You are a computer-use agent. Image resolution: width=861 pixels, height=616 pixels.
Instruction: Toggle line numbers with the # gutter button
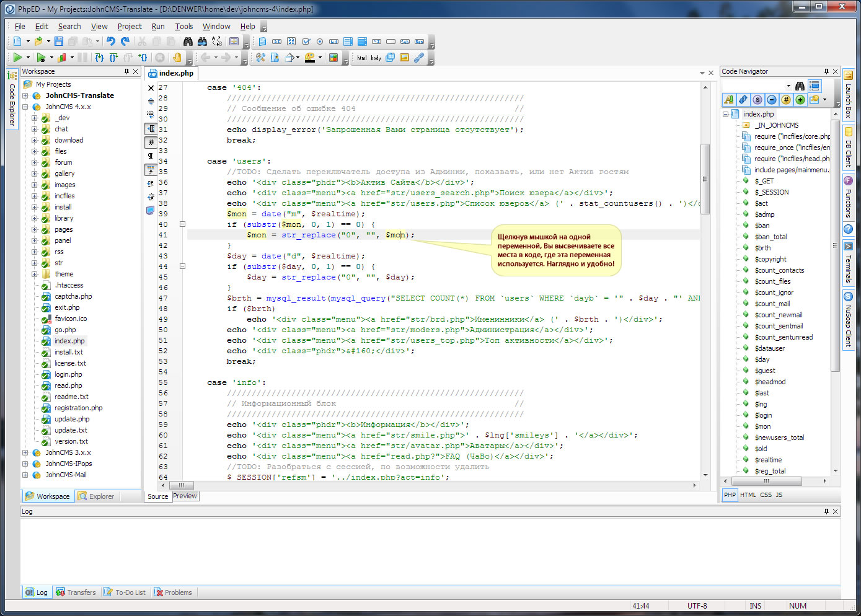[x=151, y=143]
